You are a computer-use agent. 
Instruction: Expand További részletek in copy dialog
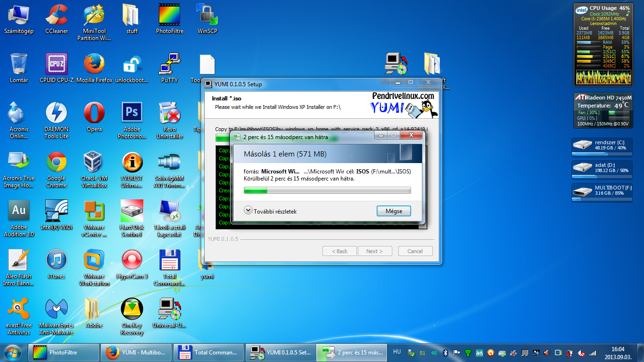[271, 211]
